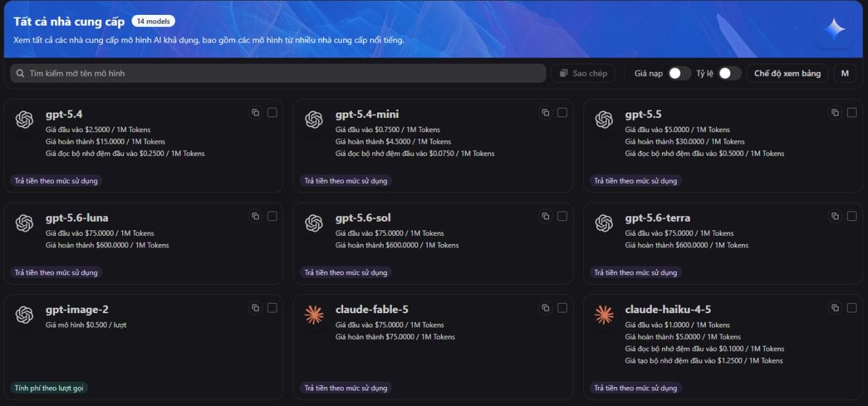Click the Sao chép button
The height and width of the screenshot is (406, 868).
583,73
